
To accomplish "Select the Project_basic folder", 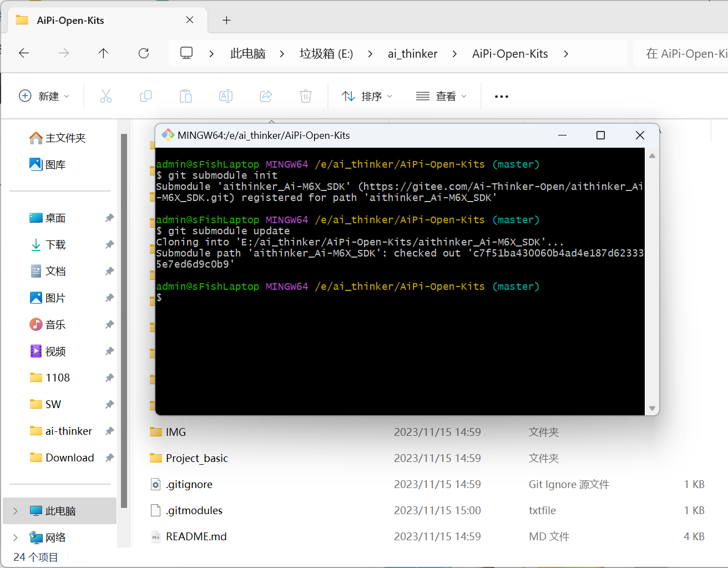I will click(196, 458).
